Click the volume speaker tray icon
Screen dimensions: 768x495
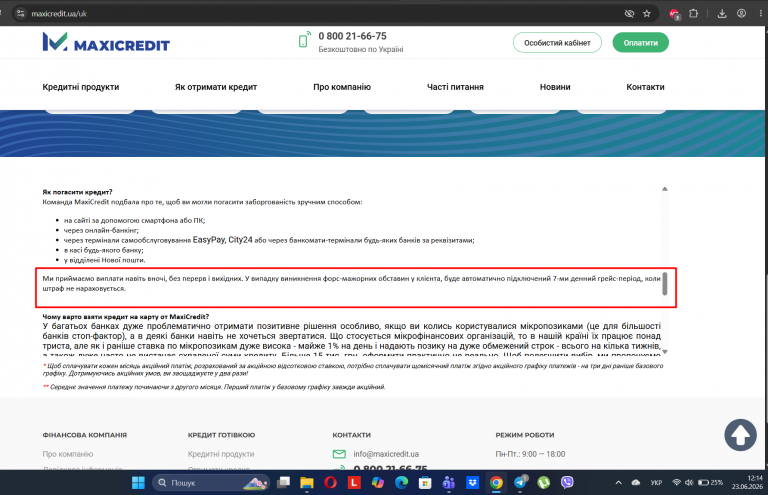(689, 483)
